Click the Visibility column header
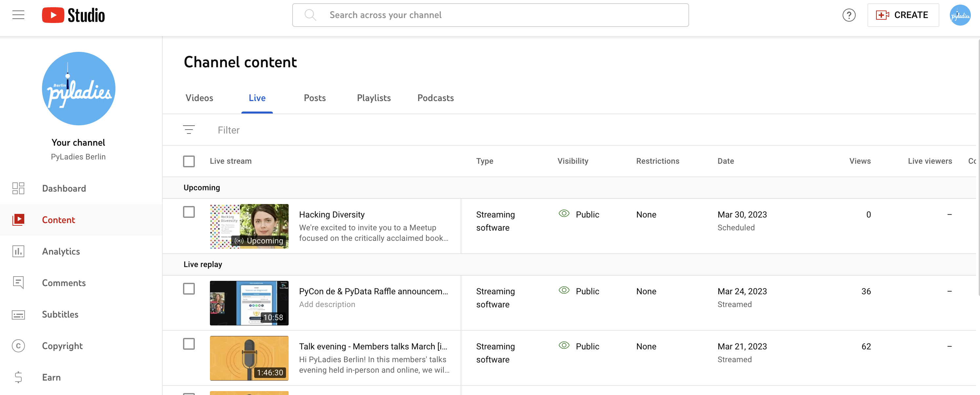 tap(573, 161)
